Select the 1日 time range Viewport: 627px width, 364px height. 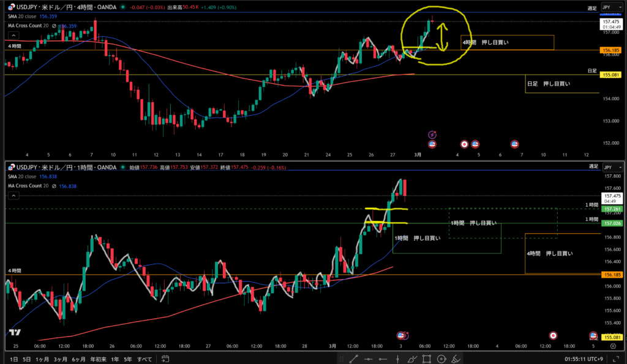[13, 358]
